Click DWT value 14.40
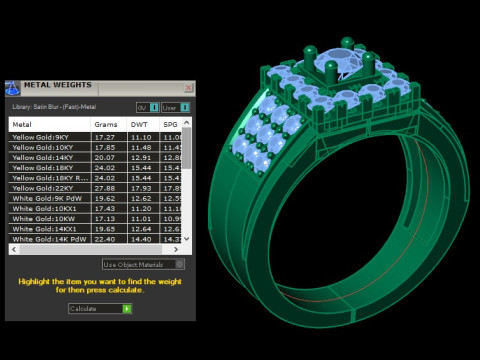480x360 pixels. 141,239
